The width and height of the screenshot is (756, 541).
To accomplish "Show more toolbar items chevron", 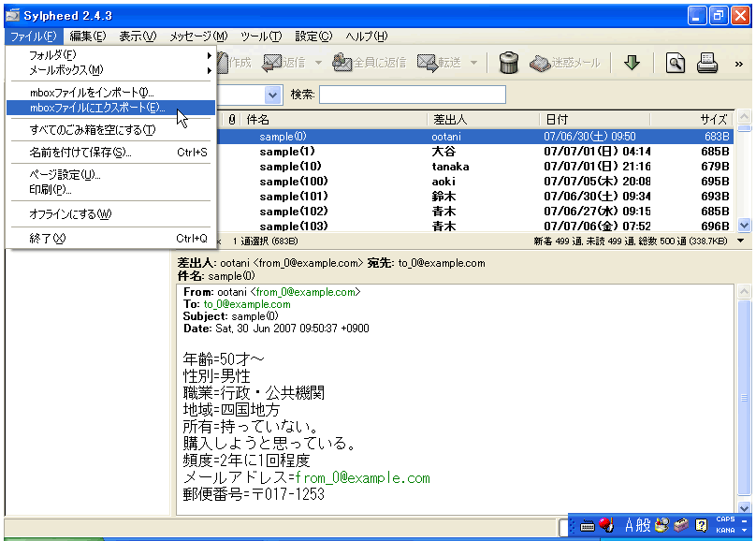I will click(x=739, y=64).
